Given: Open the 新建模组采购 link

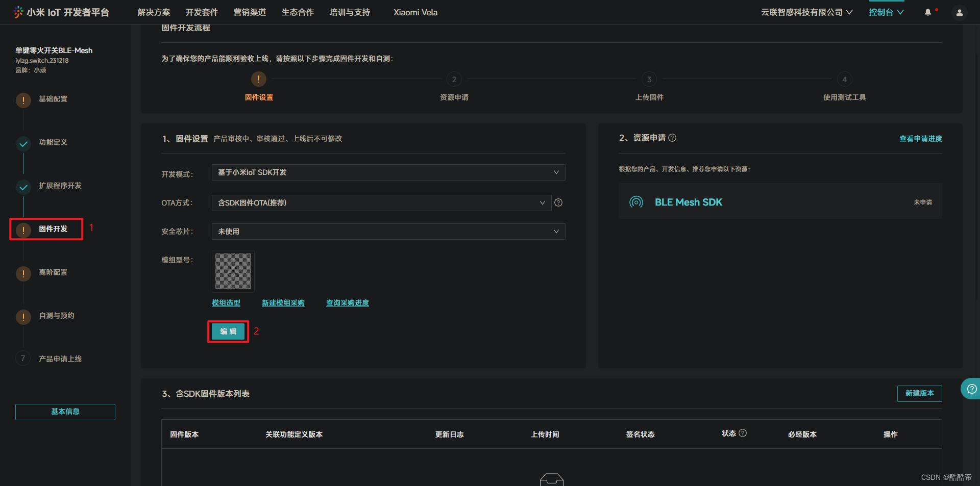Looking at the screenshot, I should (283, 303).
